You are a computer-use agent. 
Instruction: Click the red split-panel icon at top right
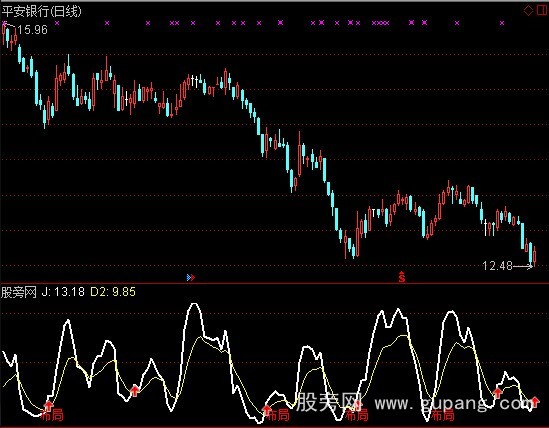(x=542, y=10)
